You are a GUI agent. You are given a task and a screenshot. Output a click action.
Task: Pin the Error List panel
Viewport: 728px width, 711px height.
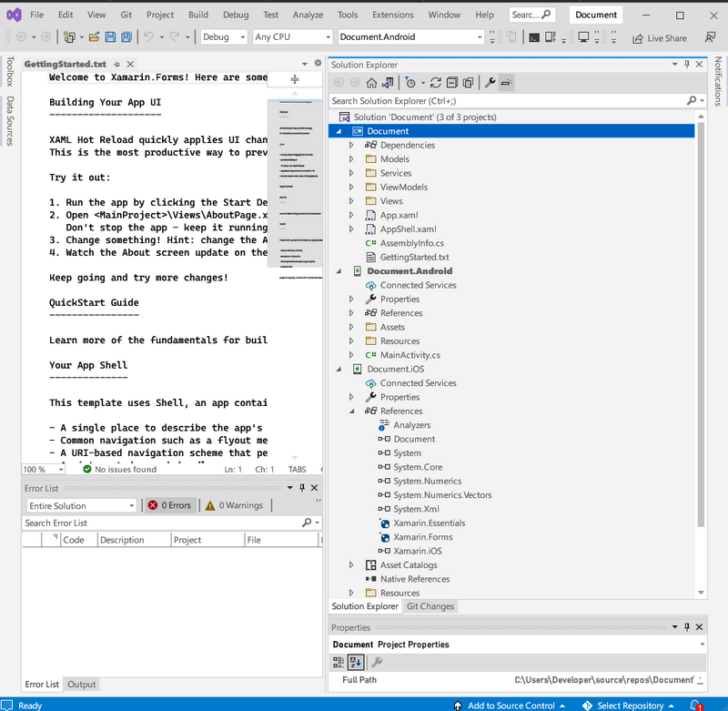[302, 488]
